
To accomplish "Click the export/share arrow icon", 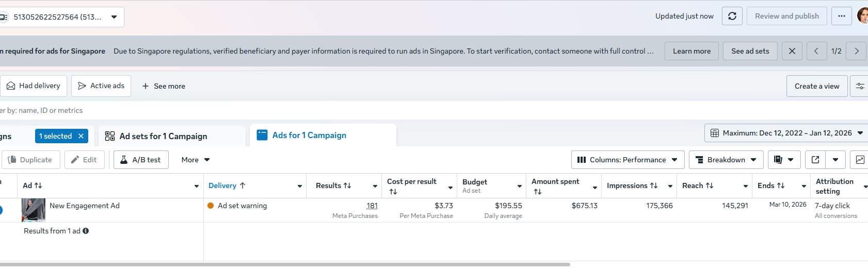I will pyautogui.click(x=815, y=160).
